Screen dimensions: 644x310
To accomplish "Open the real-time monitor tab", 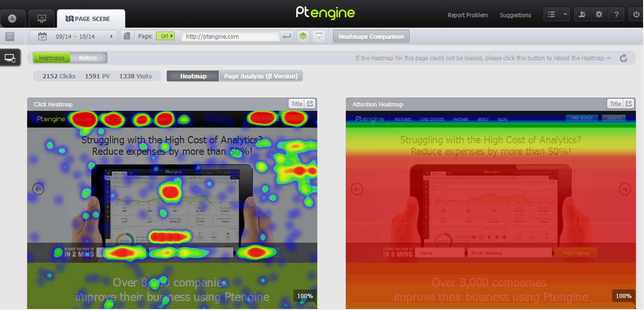I will pyautogui.click(x=41, y=19).
